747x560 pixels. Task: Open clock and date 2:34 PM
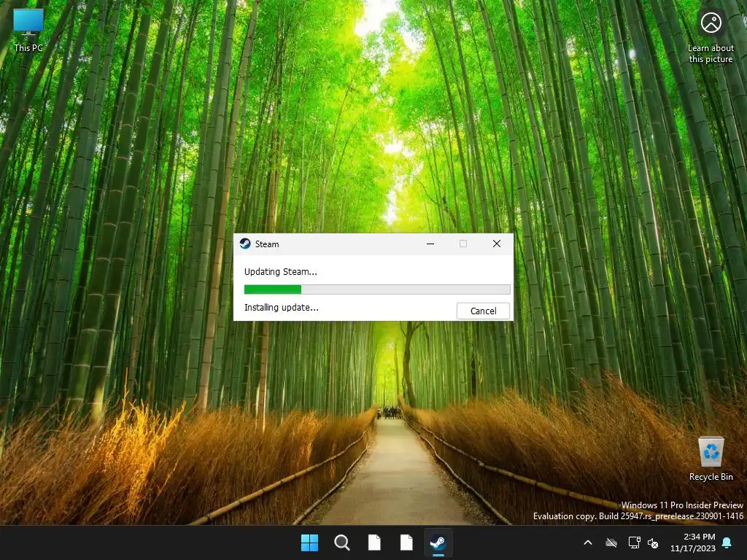click(693, 542)
